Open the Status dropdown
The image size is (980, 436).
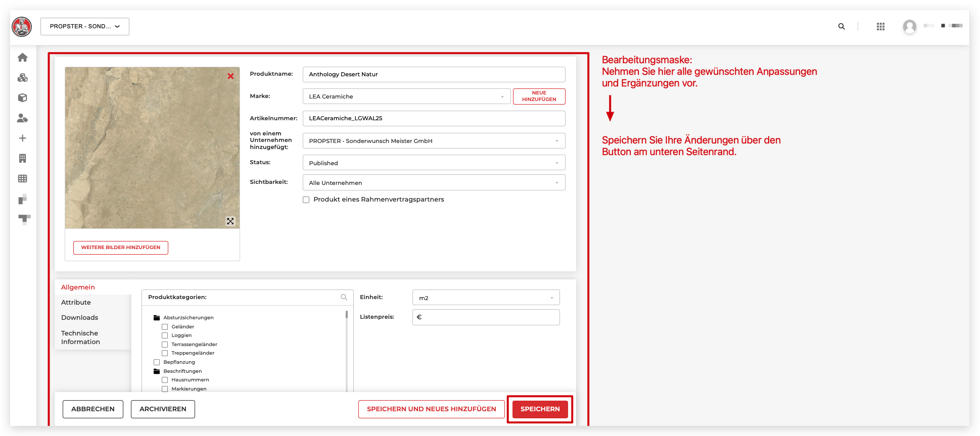pyautogui.click(x=434, y=163)
